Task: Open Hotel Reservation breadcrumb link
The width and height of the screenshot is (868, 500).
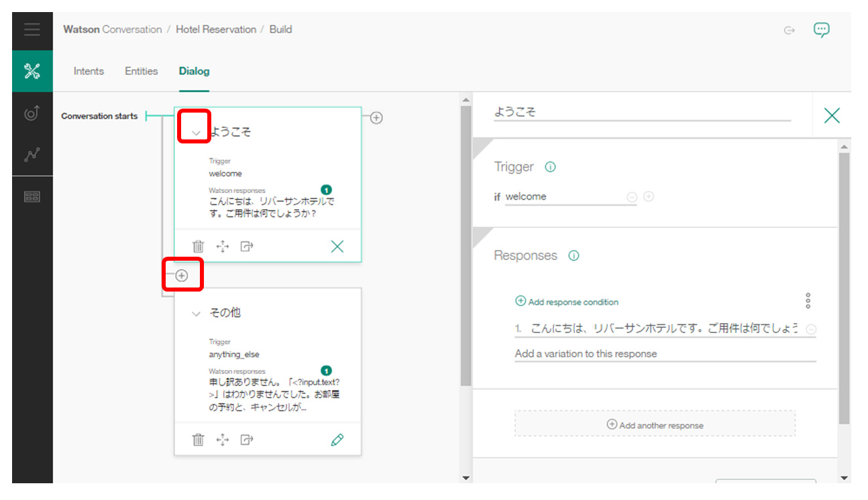Action: tap(216, 29)
